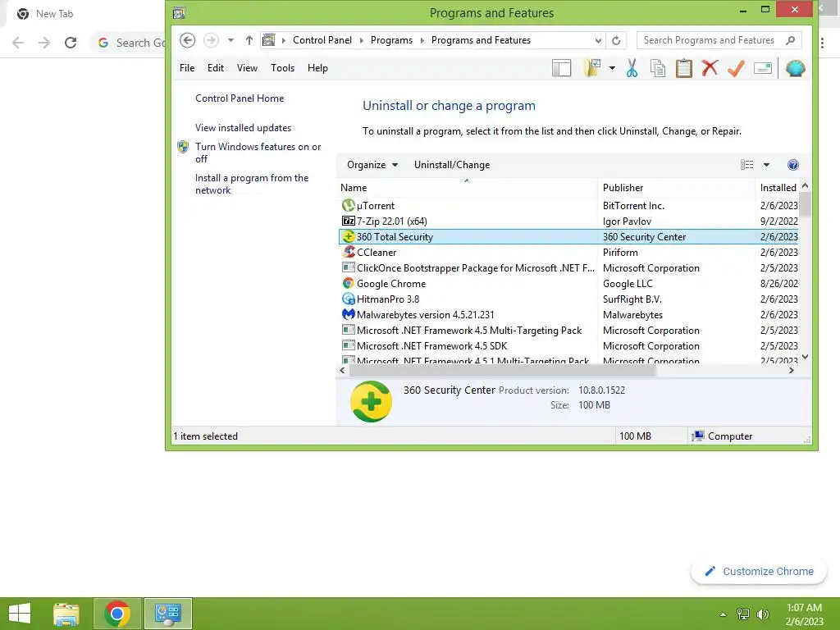Click the Control Panel taskbar icon
Screen dimensions: 840x630
(x=167, y=614)
